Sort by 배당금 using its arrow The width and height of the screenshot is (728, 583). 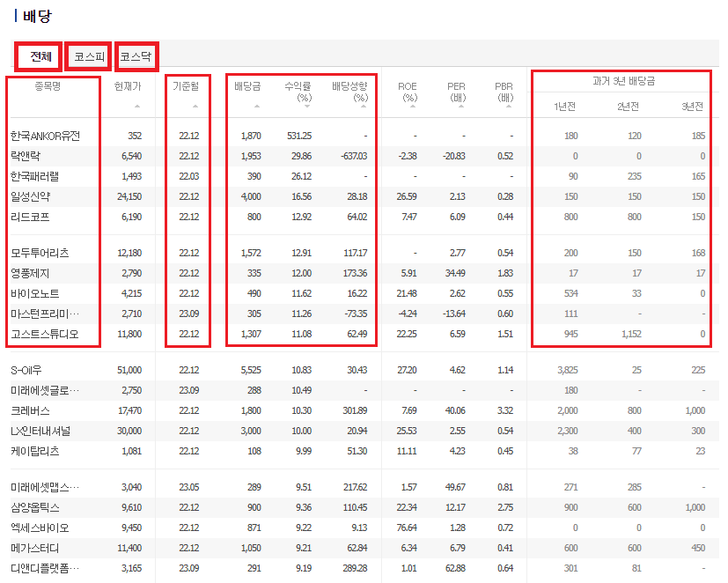(x=257, y=107)
